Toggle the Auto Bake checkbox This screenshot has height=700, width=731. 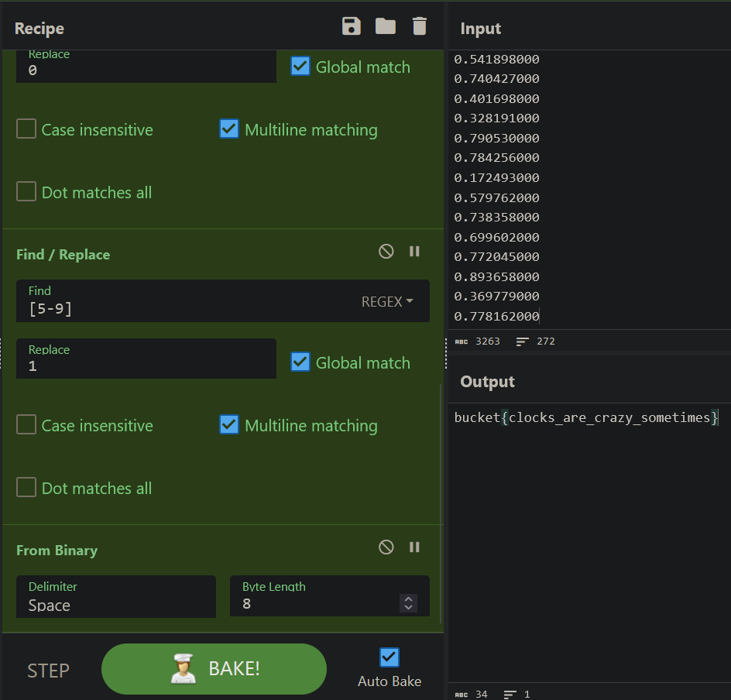point(390,657)
